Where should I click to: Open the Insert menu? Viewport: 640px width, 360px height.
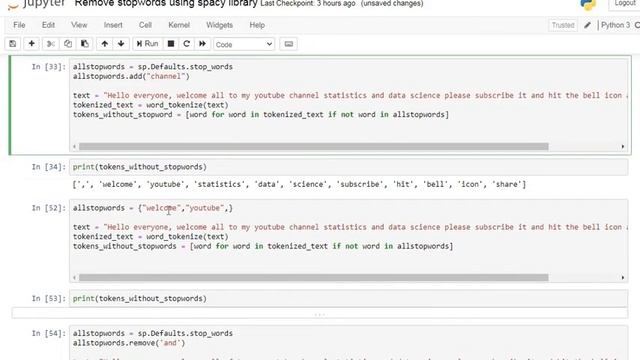(x=113, y=25)
